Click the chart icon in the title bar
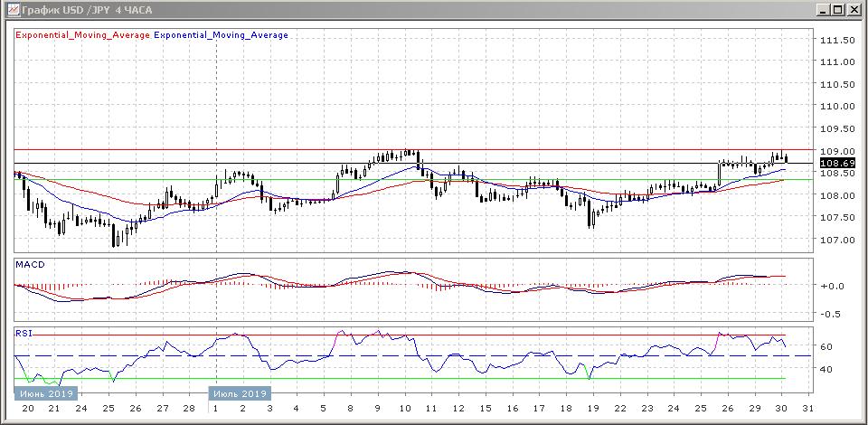 [x=11, y=10]
